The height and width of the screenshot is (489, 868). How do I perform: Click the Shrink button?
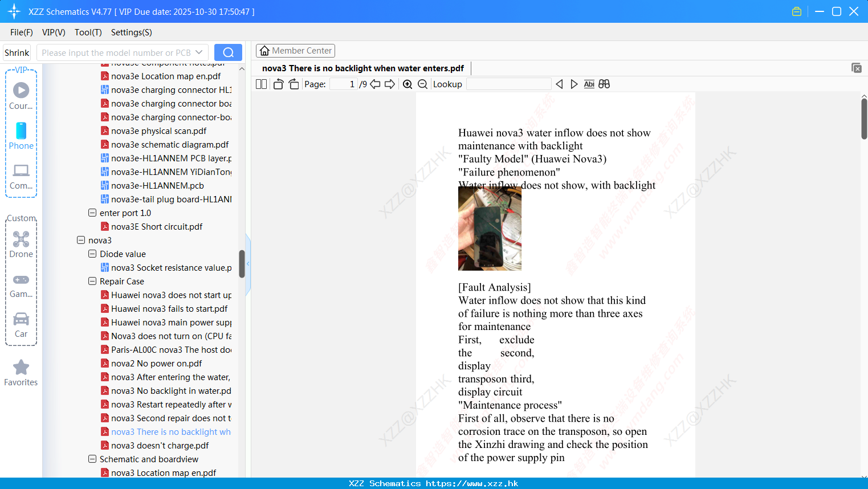coord(17,52)
